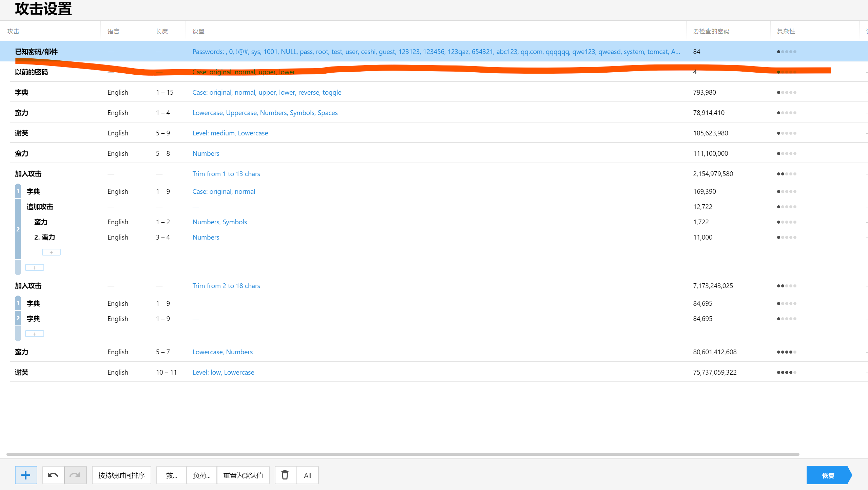Click the 恢复 resume button
Image resolution: width=868 pixels, height=490 pixels.
[828, 475]
